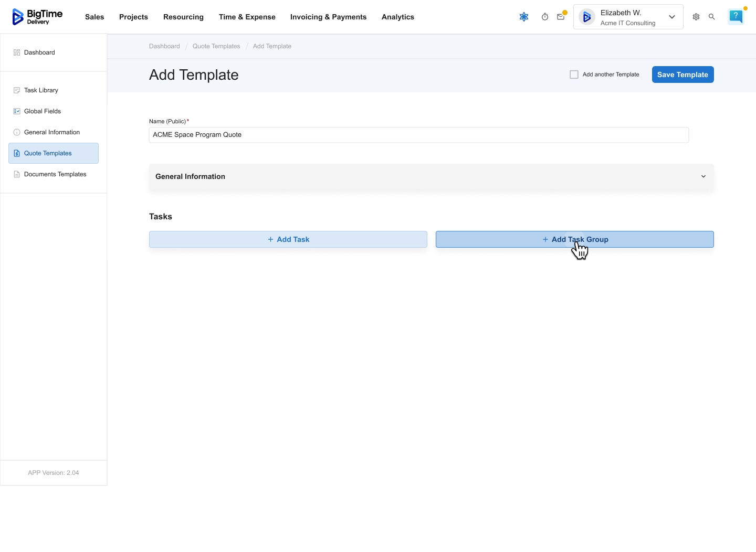Open the blue snowflake assistant icon
756x552 pixels.
[x=523, y=17]
